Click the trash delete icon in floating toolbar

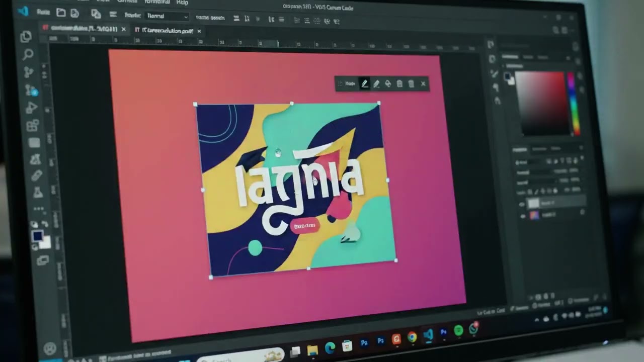pos(411,84)
